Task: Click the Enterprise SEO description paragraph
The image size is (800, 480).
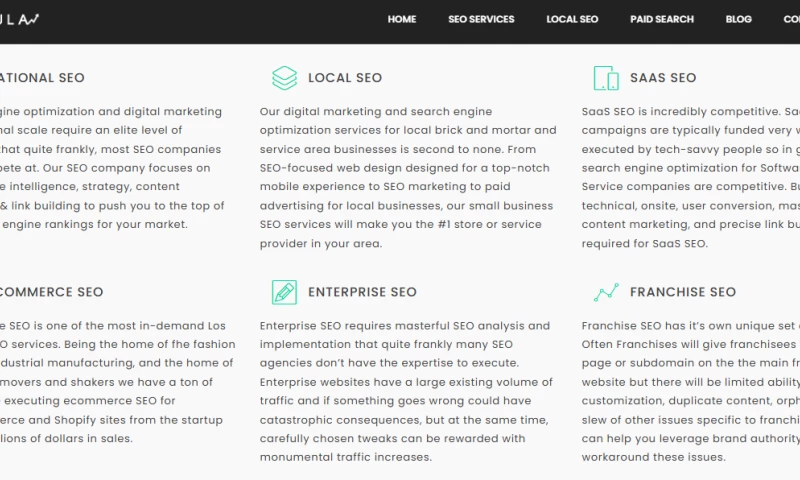Action: coord(405,391)
